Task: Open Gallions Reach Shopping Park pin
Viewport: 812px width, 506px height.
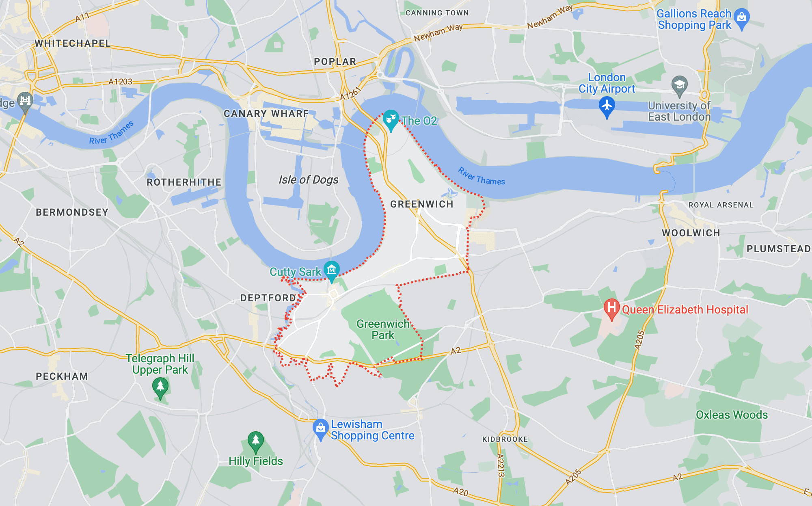Action: pos(742,19)
